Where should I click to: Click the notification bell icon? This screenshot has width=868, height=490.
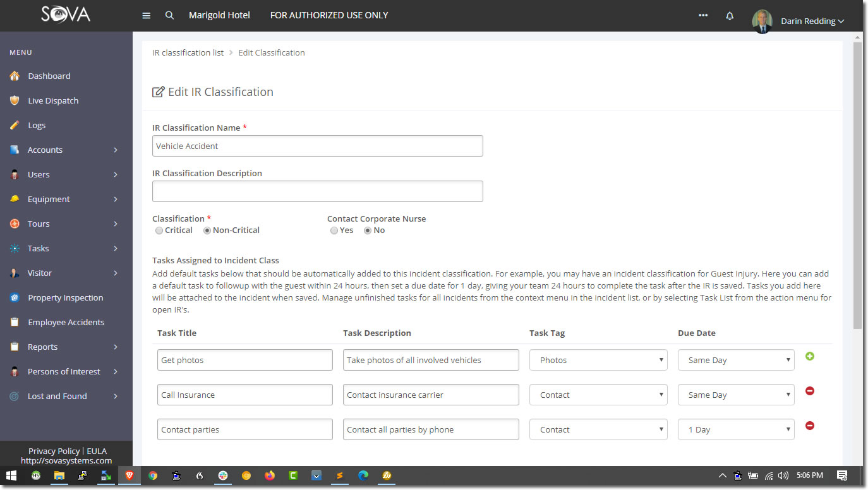pyautogui.click(x=730, y=16)
